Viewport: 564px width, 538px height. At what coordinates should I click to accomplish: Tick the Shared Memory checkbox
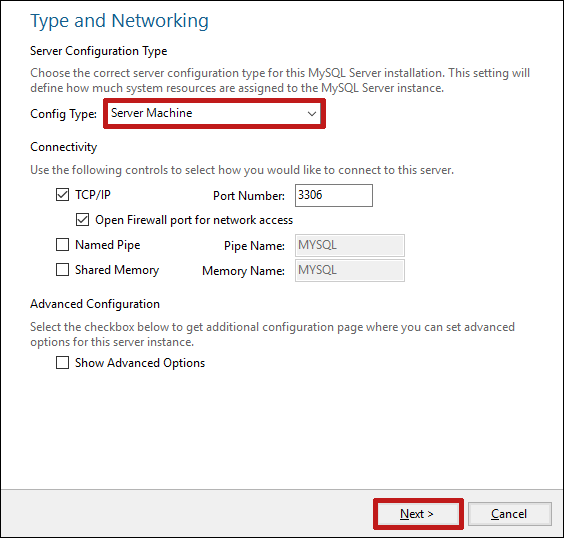62,270
